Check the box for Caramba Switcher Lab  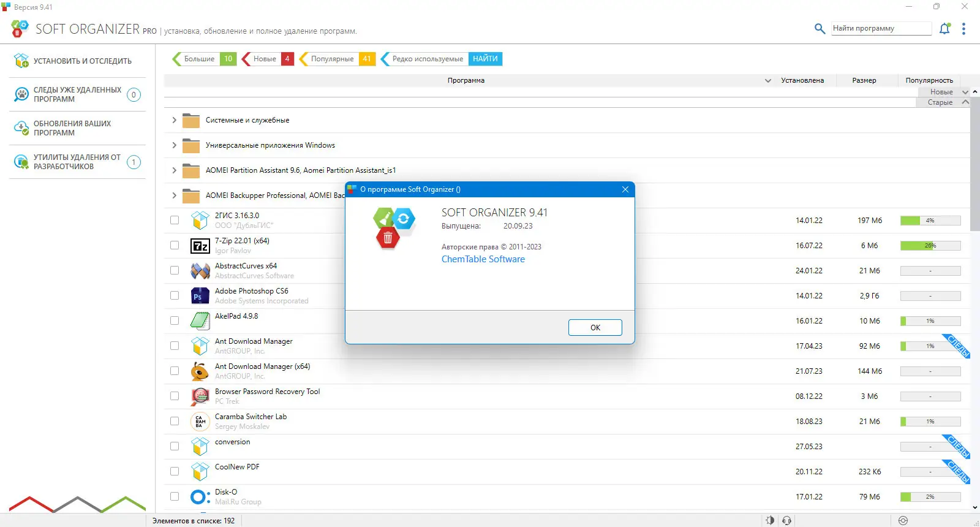click(175, 421)
